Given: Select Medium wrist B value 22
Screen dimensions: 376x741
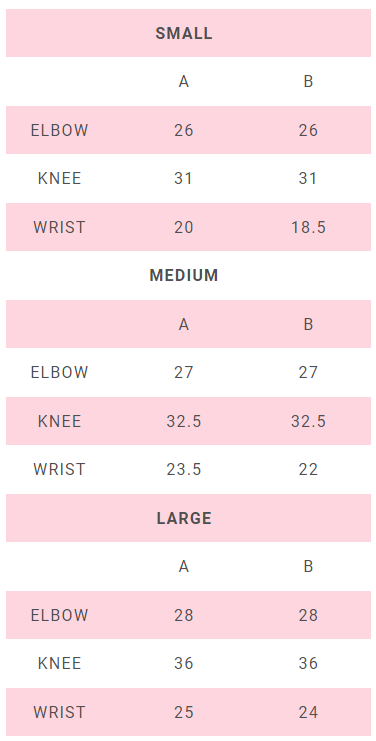Looking at the screenshot, I should coord(308,469).
